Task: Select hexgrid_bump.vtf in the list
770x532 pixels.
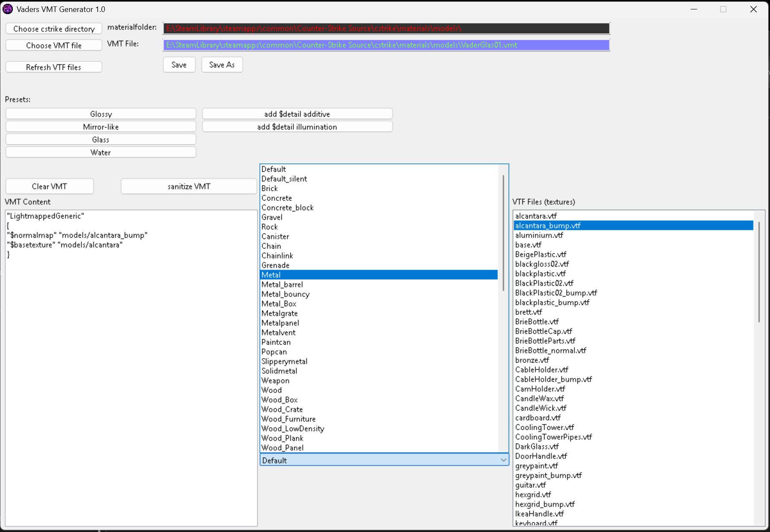Action: tap(633, 504)
